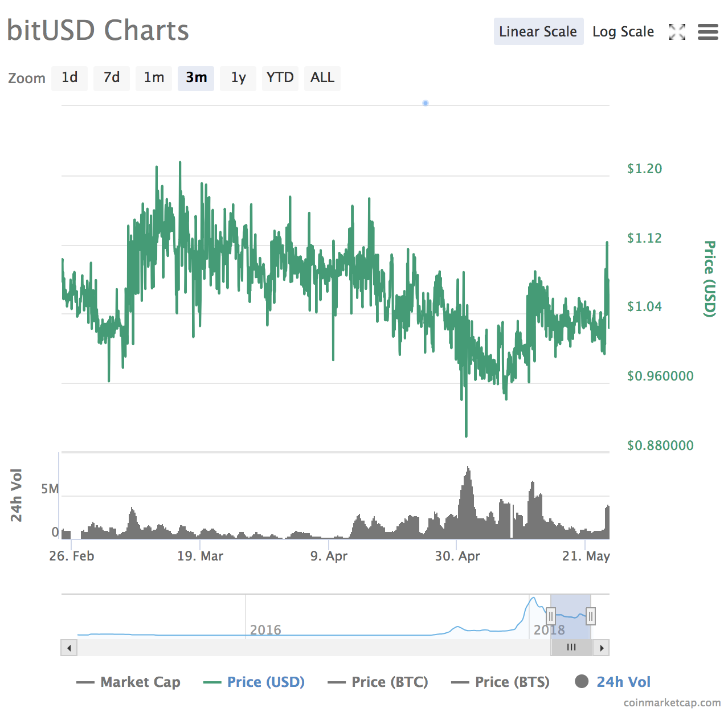Open the chart hamburger menu
728x712 pixels.
708,32
